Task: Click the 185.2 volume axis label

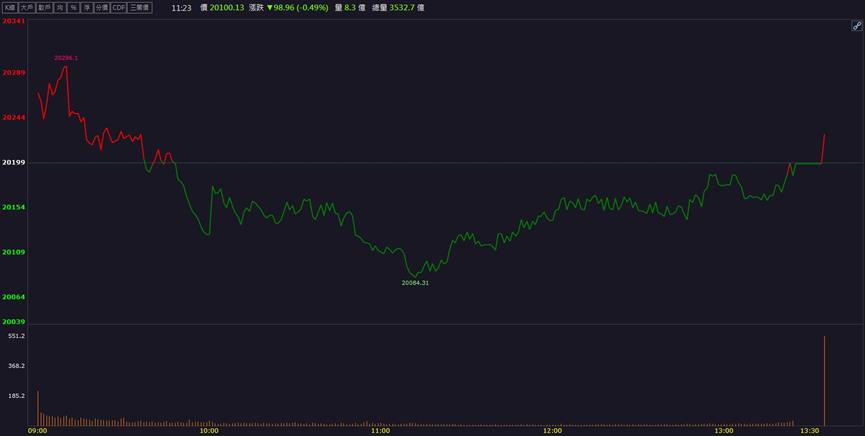Action: coord(17,396)
